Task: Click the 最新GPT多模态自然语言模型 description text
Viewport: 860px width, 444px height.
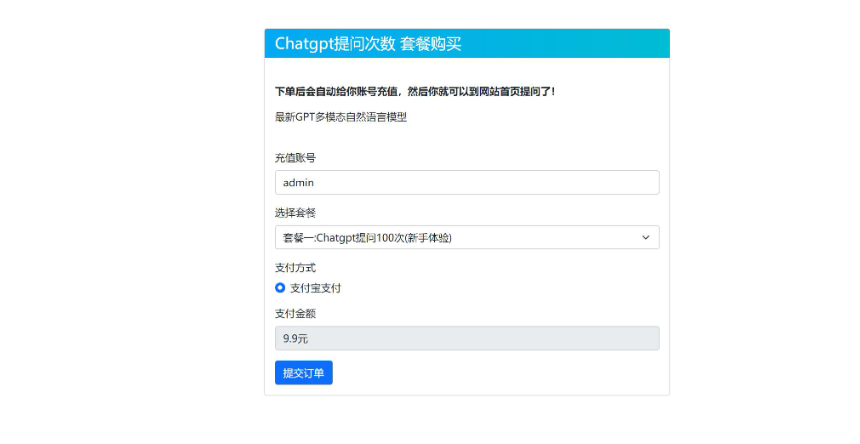Action: pos(341,117)
